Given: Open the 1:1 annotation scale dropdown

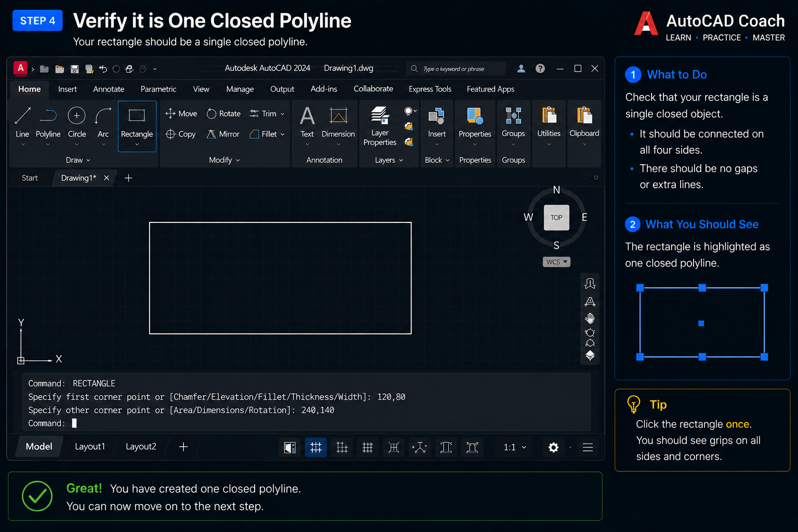Looking at the screenshot, I should point(515,447).
